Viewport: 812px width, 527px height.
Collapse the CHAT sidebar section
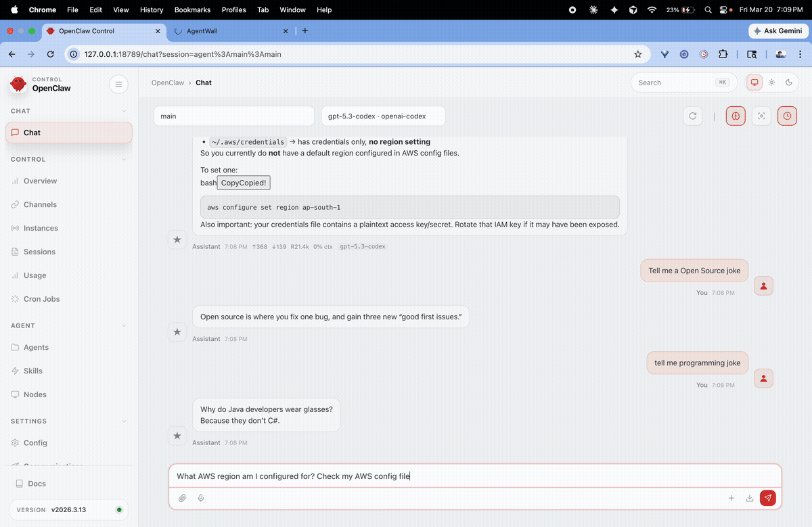tap(69, 111)
